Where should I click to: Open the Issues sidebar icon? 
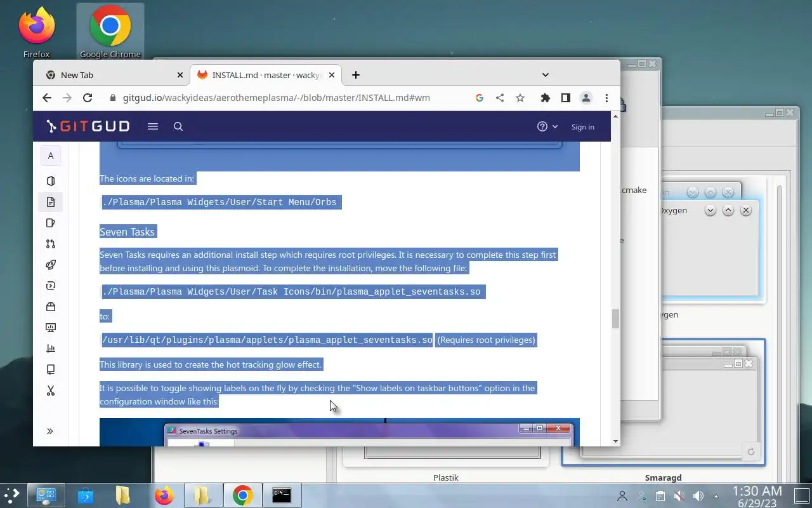coord(51,223)
